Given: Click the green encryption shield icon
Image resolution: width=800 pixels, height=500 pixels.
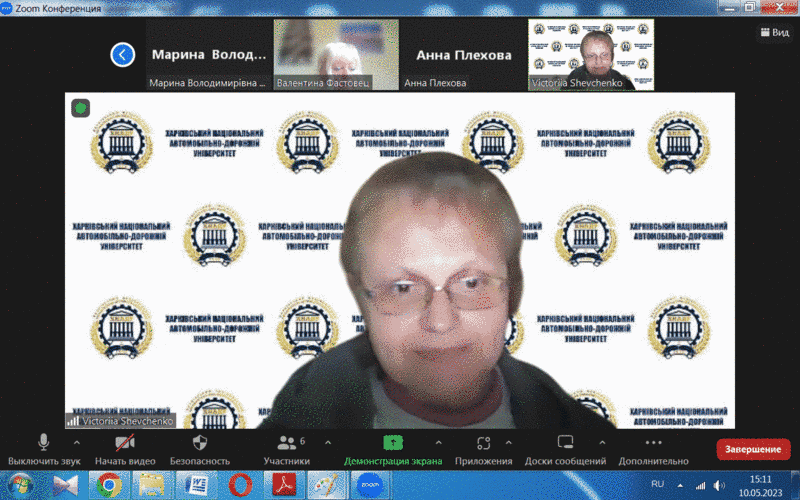Looking at the screenshot, I should click(81, 108).
